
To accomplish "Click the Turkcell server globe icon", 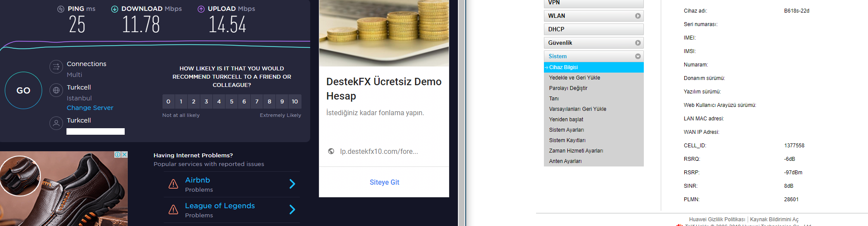I will pos(56,90).
